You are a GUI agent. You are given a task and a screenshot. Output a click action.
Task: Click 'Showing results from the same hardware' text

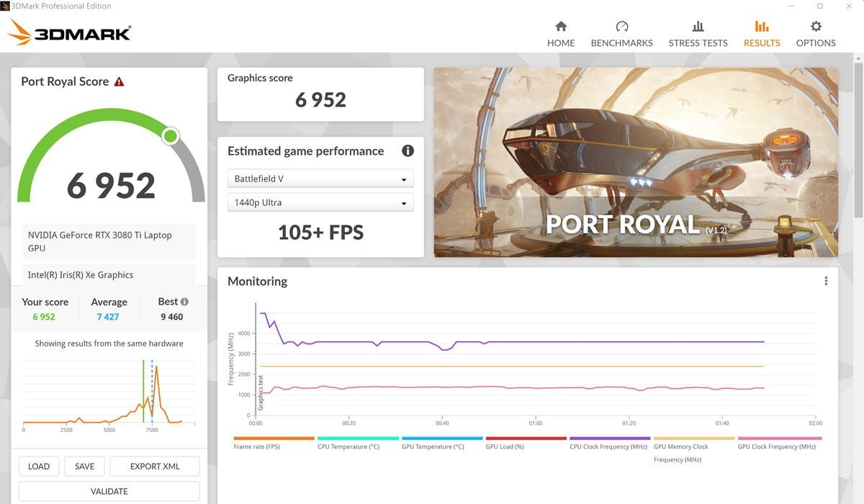click(x=109, y=343)
